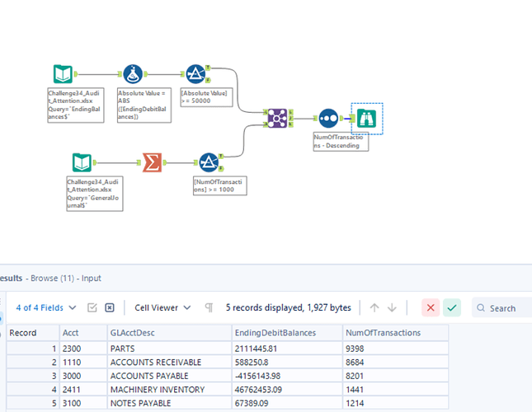Click the red X cancel button
The width and height of the screenshot is (532, 412).
431,307
